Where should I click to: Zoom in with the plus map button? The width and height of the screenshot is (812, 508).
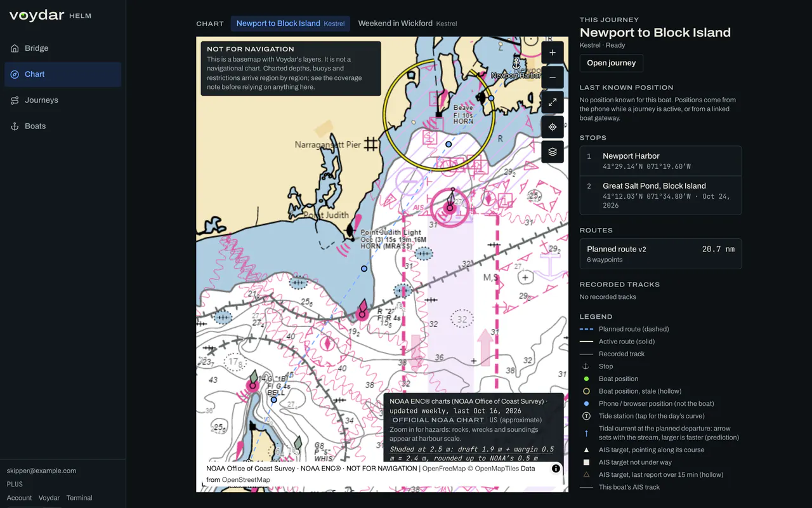[x=553, y=53]
